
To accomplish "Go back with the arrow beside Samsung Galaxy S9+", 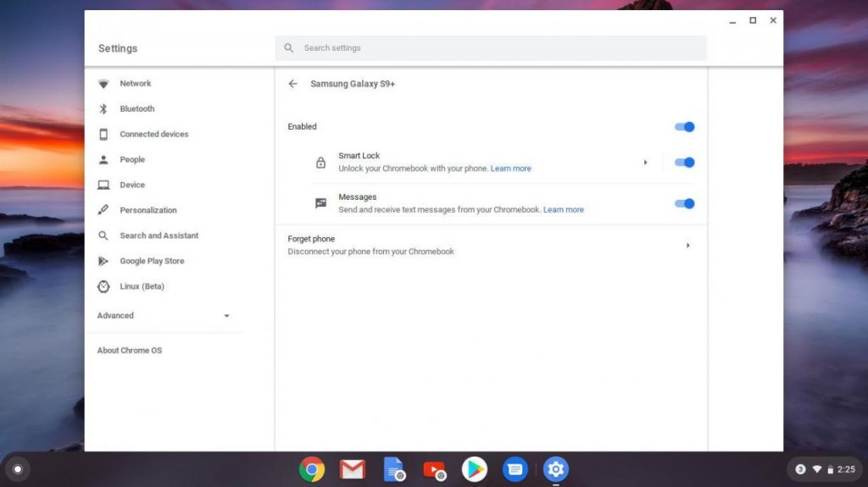I will click(292, 84).
